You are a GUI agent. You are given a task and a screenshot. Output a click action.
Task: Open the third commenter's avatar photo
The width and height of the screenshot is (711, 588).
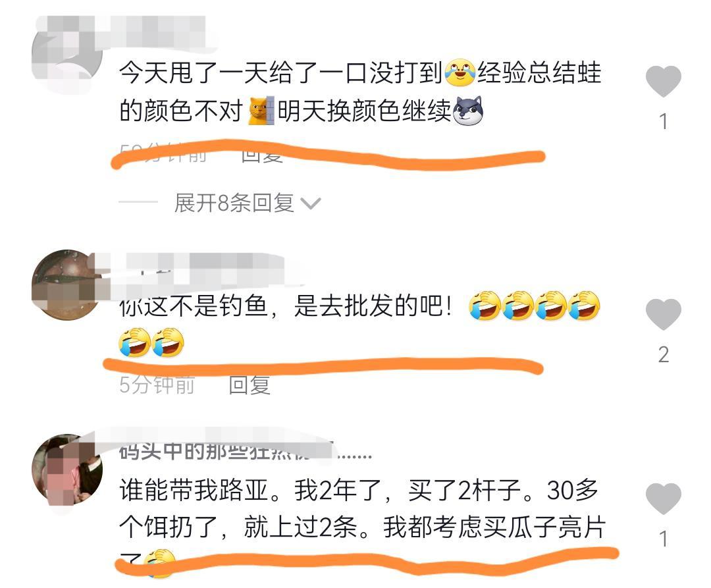tap(67, 469)
